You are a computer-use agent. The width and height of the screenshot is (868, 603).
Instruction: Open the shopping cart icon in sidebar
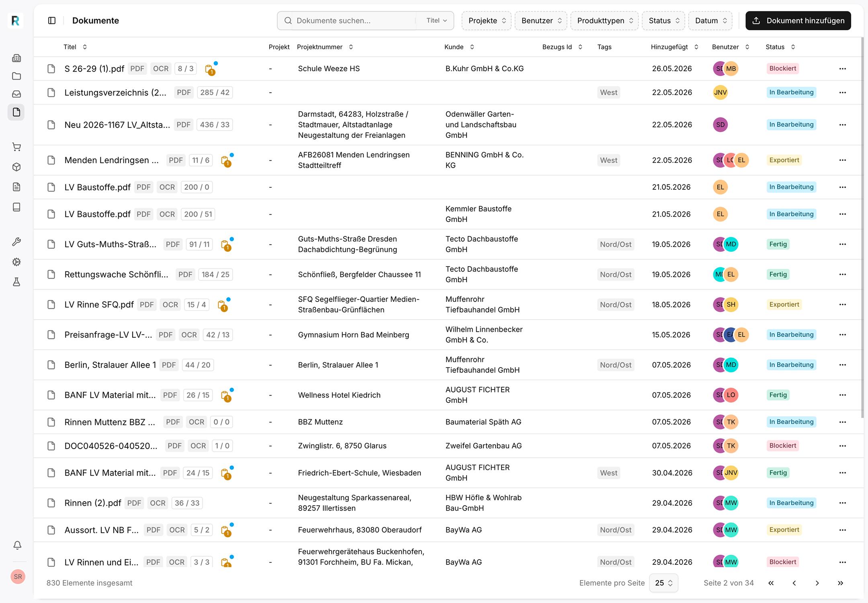pos(16,147)
